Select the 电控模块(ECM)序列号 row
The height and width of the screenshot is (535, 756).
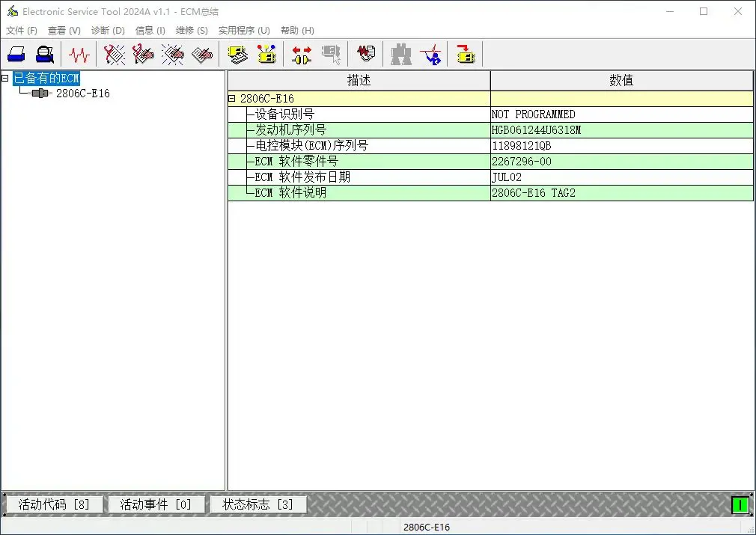490,146
